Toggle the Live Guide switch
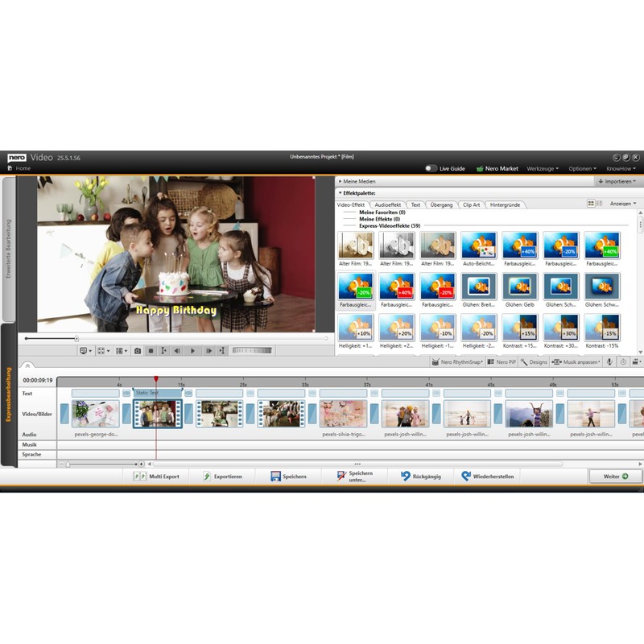Image resolution: width=644 pixels, height=644 pixels. pyautogui.click(x=431, y=168)
